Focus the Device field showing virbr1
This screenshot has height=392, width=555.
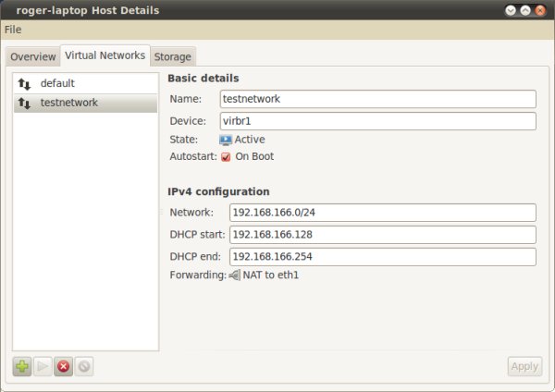(377, 121)
